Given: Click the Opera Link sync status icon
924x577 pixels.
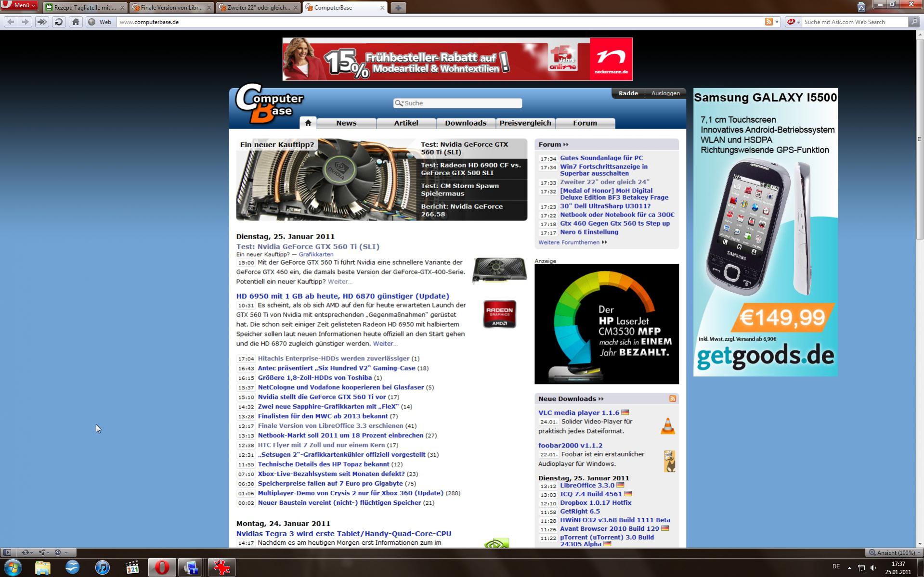Looking at the screenshot, I should 26,552.
